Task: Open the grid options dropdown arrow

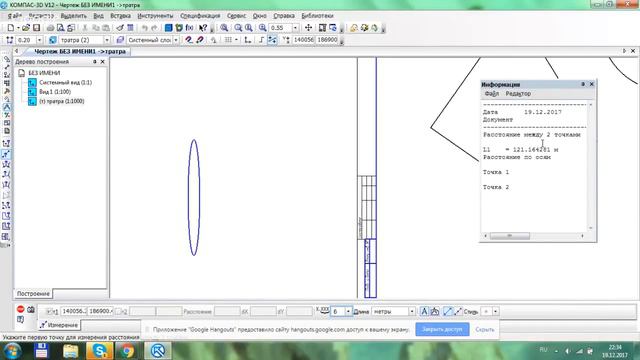Action: [x=236, y=40]
